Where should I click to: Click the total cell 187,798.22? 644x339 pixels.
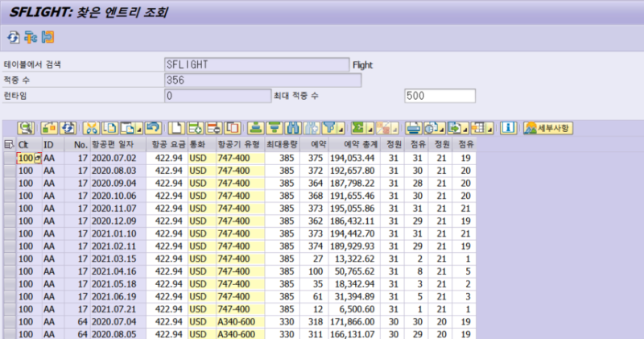(354, 184)
